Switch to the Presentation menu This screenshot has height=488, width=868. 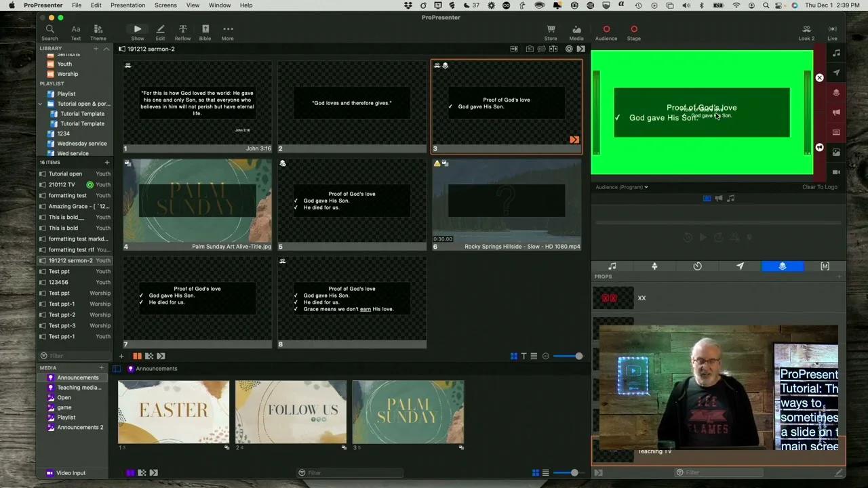coord(127,5)
